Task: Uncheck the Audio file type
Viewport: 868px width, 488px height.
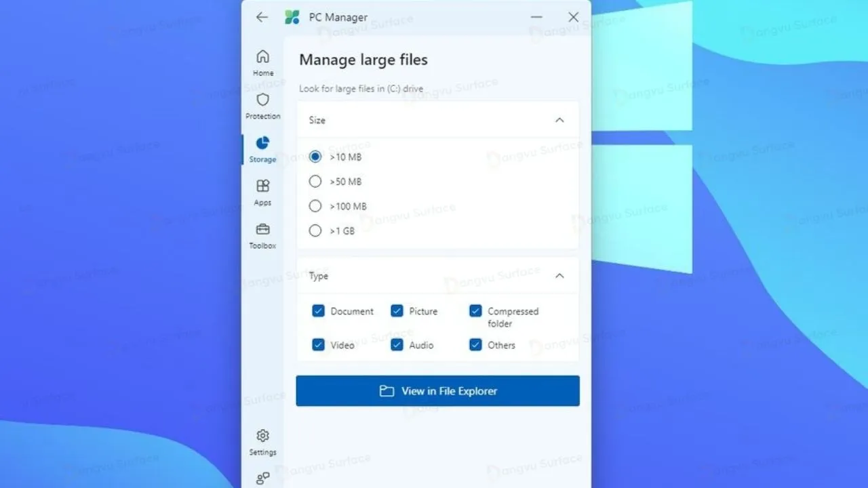Action: point(397,345)
